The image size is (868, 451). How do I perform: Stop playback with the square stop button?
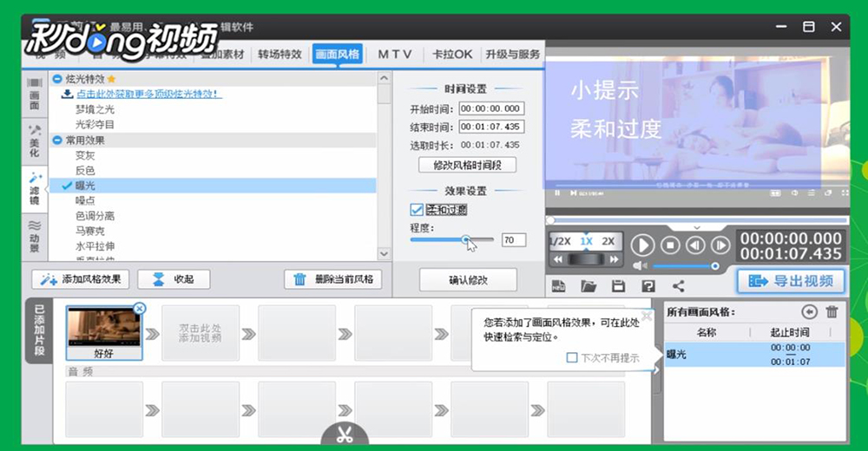coord(670,245)
